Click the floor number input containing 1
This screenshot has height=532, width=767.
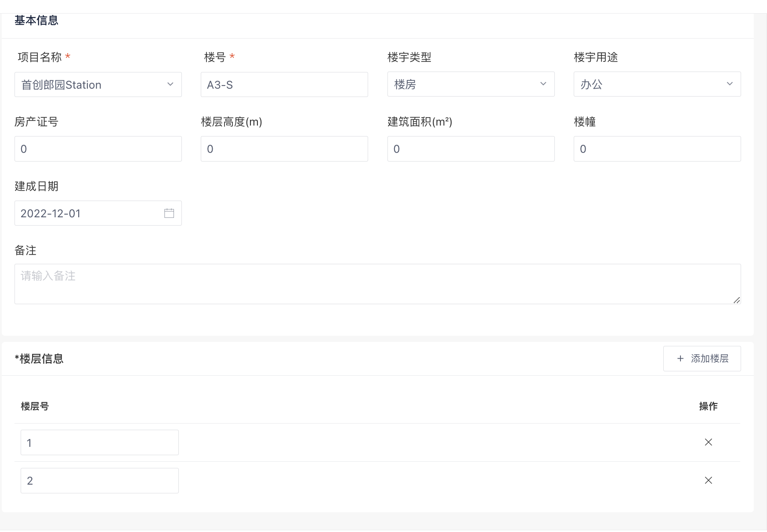pyautogui.click(x=100, y=442)
